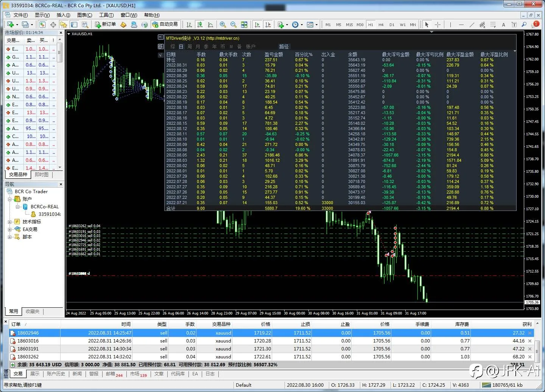Select the M1 timeframe
The image size is (545, 392).
coord(328,25)
